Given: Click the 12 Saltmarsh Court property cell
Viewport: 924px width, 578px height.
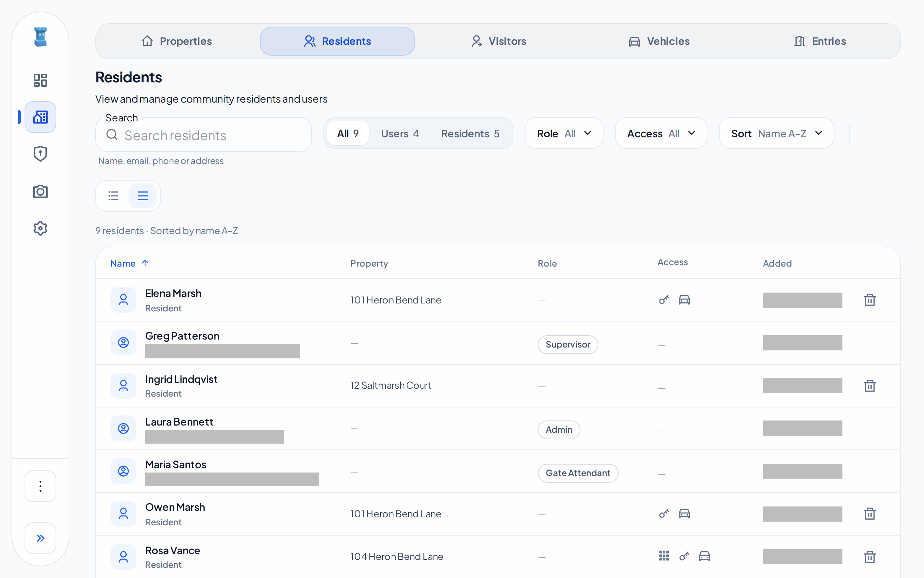Looking at the screenshot, I should pos(391,385).
